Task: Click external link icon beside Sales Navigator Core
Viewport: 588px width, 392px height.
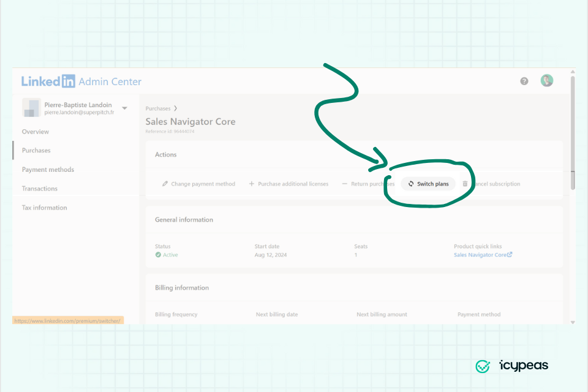Action: tap(510, 255)
